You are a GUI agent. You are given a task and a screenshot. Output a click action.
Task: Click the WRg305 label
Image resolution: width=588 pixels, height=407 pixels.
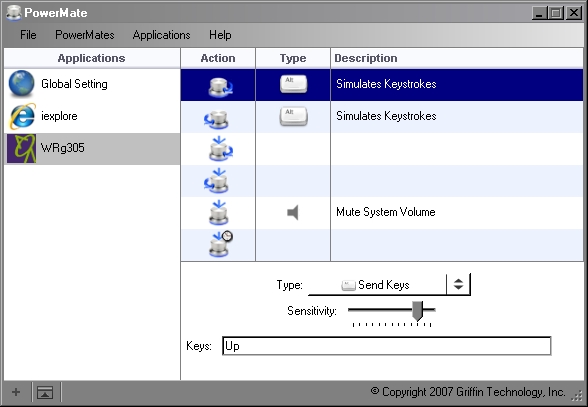63,148
